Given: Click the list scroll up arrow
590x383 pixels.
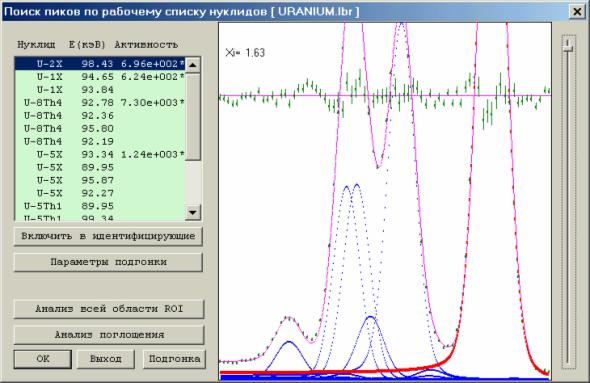Looking at the screenshot, I should (x=193, y=65).
